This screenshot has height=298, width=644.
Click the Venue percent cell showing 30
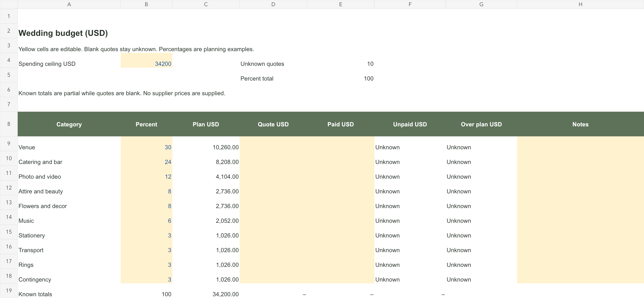click(x=146, y=144)
